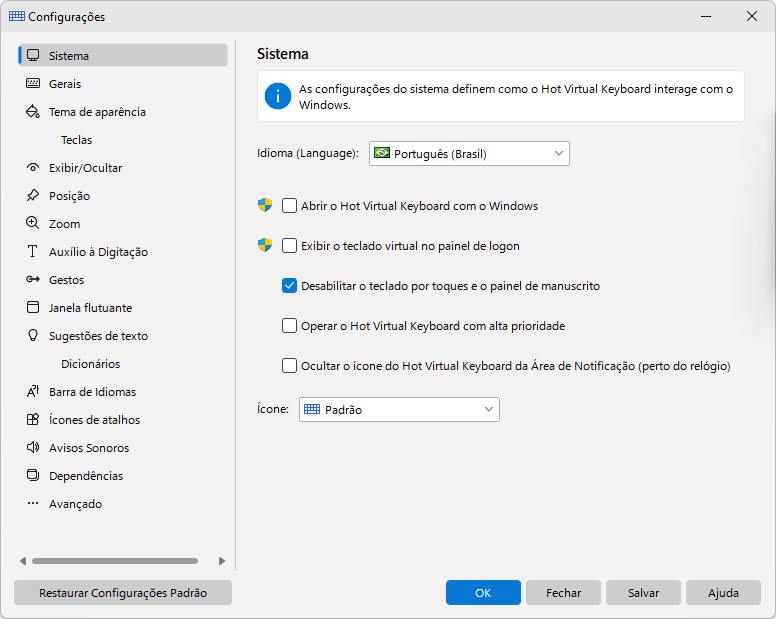Click the sidebar scroll left arrow
This screenshot has width=776, height=619.
[23, 561]
